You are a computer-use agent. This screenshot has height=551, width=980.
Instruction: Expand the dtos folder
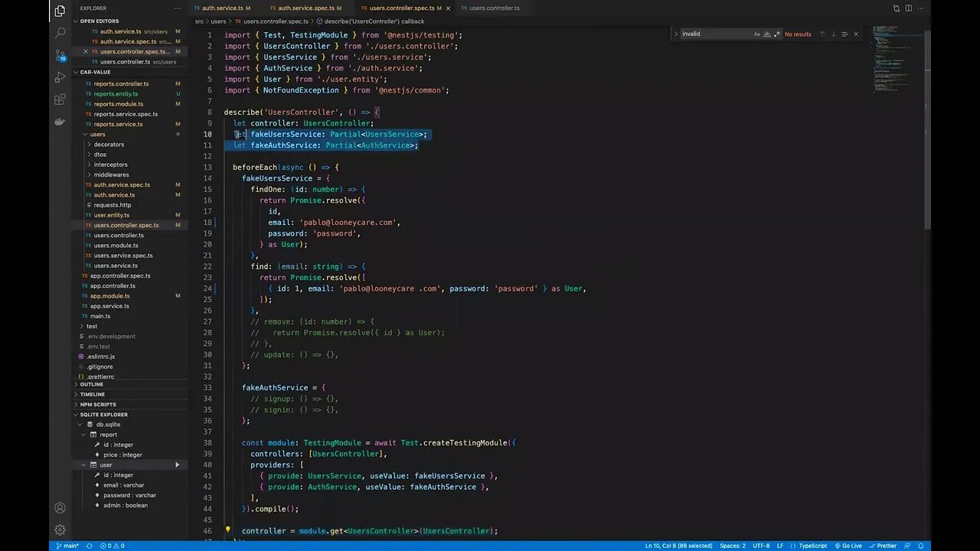click(x=100, y=154)
